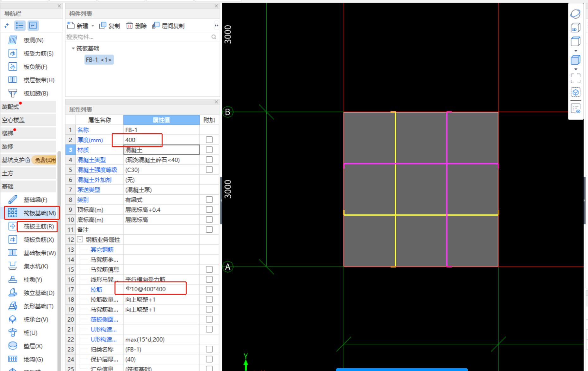Select FB-1 <1> component in list

pos(99,60)
